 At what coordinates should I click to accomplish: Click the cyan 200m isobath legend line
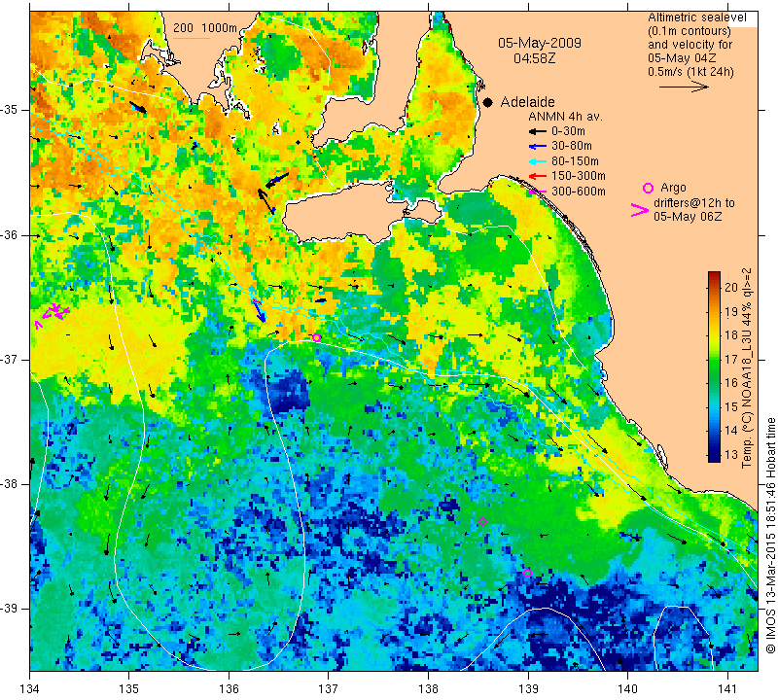click(192, 38)
